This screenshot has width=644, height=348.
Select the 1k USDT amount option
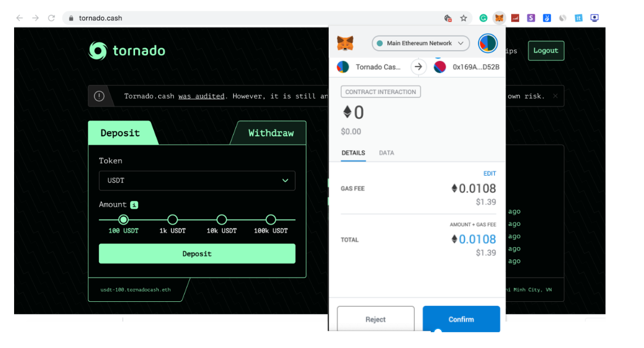point(172,220)
